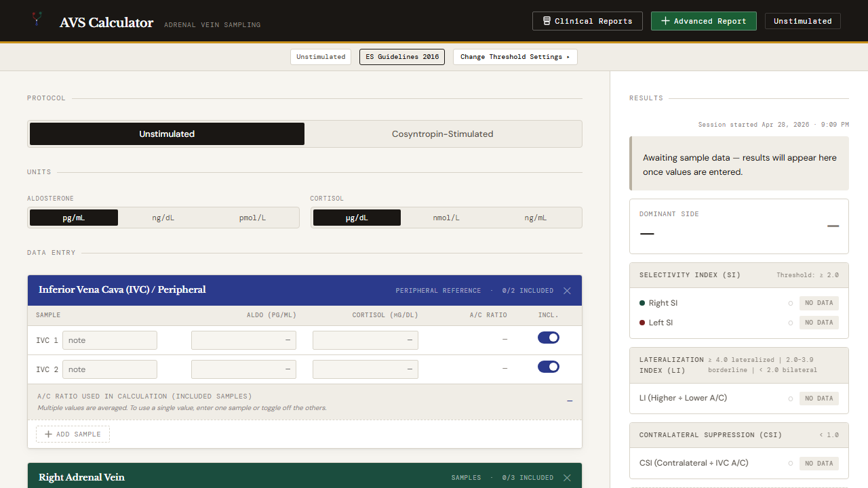868x488 pixels.
Task: Dismiss the Inferior Vena Cava panel via its X
Action: pyautogui.click(x=567, y=290)
